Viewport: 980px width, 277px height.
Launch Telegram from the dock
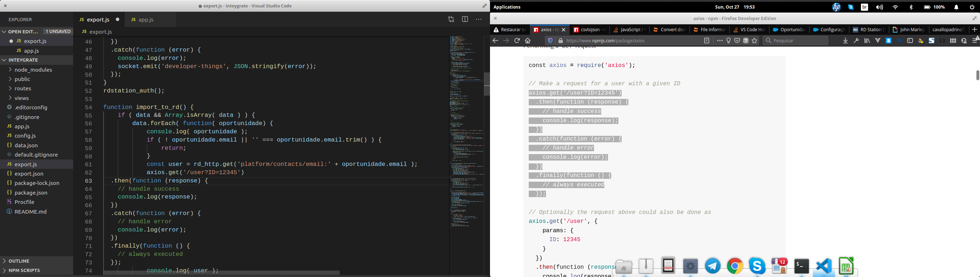712,266
